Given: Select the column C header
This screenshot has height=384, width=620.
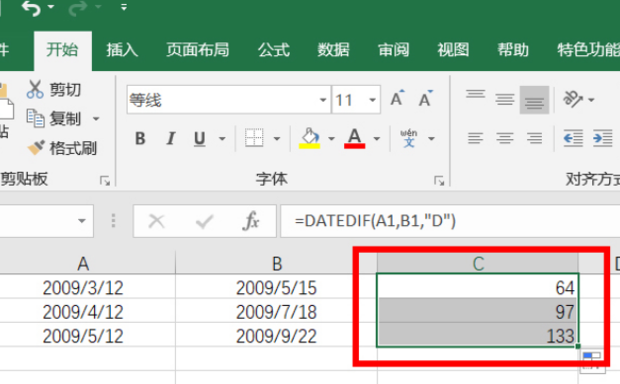Looking at the screenshot, I should (x=478, y=263).
